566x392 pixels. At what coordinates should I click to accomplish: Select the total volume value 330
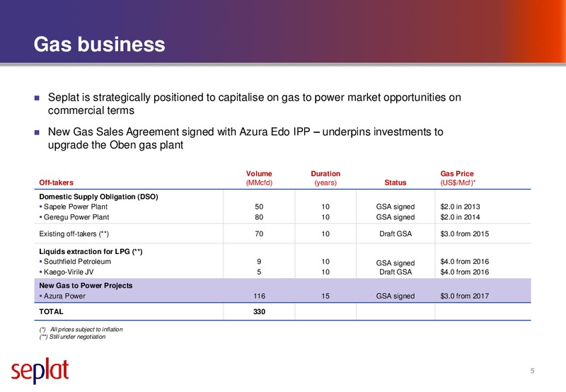pos(259,311)
